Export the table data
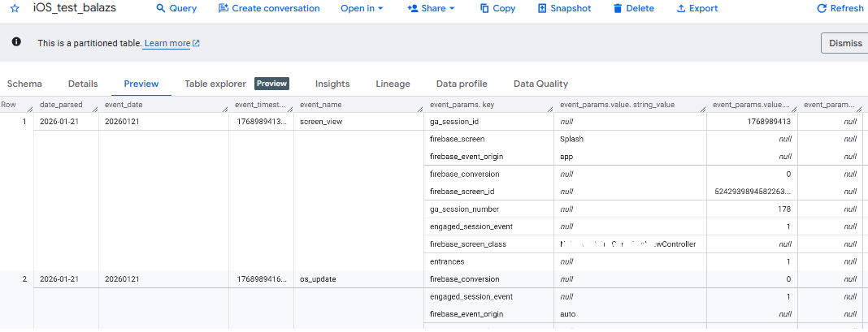Image resolution: width=868 pixels, height=332 pixels. click(x=697, y=8)
